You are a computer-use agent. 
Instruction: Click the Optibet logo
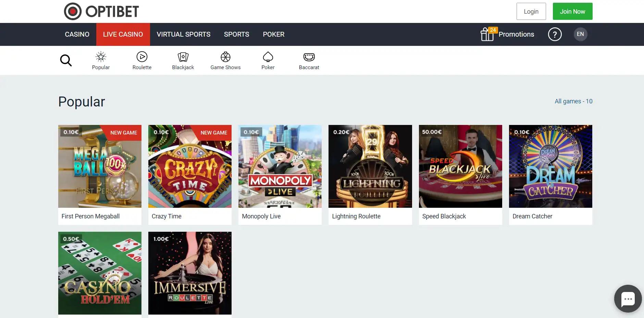pyautogui.click(x=101, y=11)
